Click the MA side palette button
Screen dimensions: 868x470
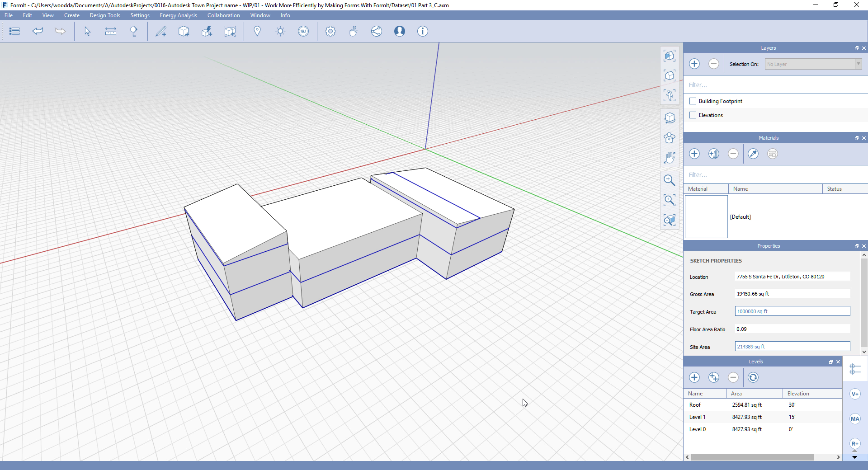pos(855,418)
